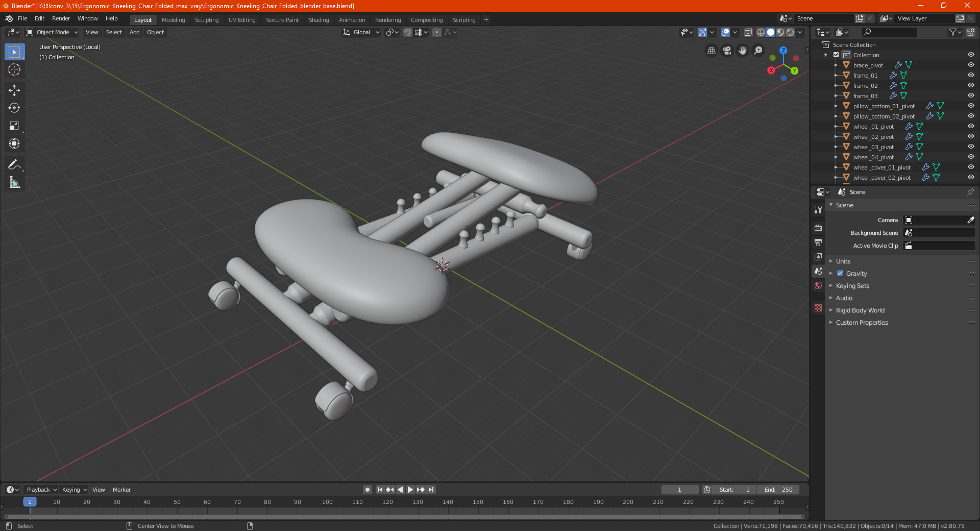Select the Annotate tool

(14, 164)
